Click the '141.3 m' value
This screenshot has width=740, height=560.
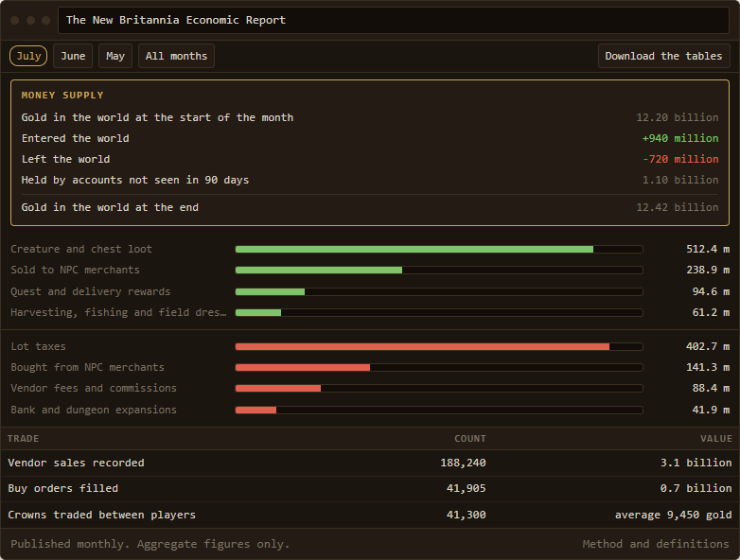click(708, 367)
